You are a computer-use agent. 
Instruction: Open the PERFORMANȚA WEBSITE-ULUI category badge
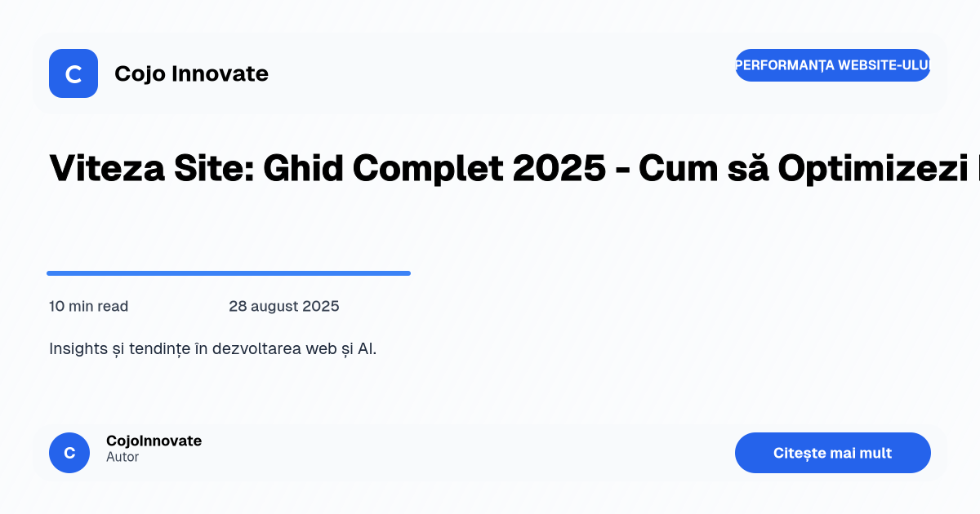point(833,65)
